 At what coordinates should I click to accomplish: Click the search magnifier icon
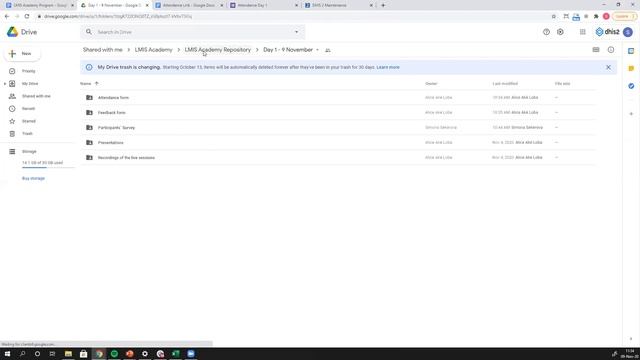[x=89, y=32]
